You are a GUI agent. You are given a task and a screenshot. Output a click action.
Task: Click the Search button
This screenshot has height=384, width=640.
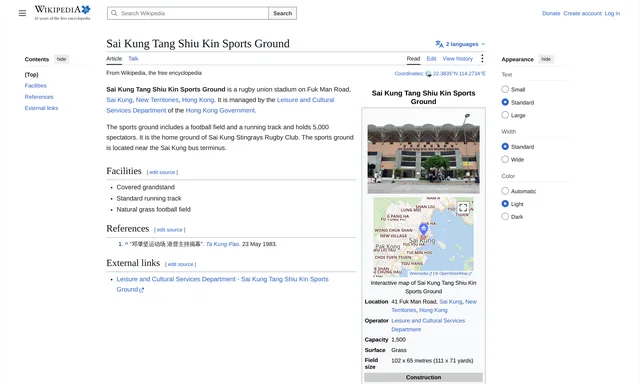click(282, 13)
